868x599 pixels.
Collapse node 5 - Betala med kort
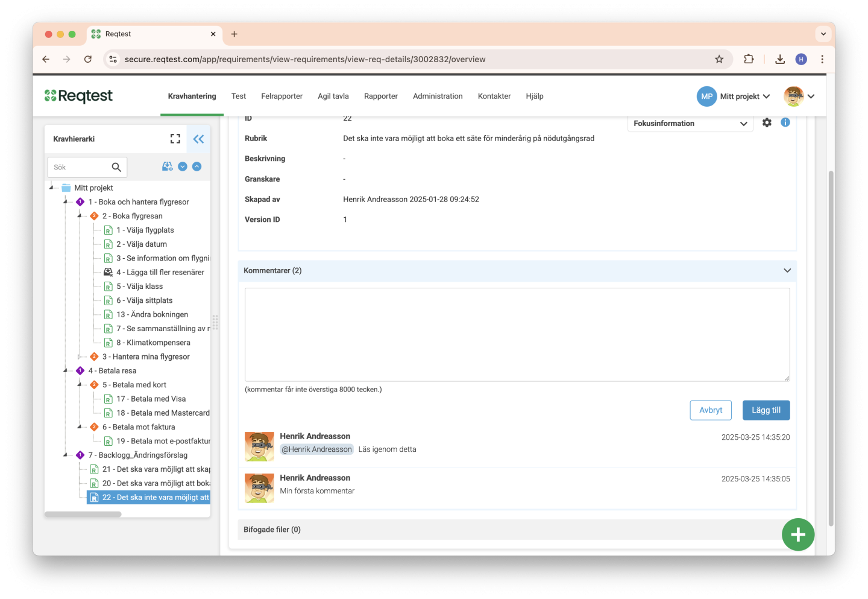coord(80,385)
